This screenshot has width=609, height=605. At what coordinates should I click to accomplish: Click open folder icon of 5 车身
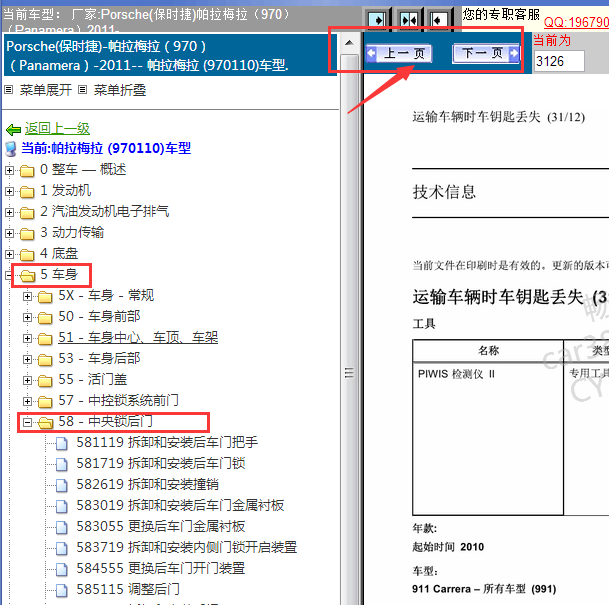coord(27,275)
